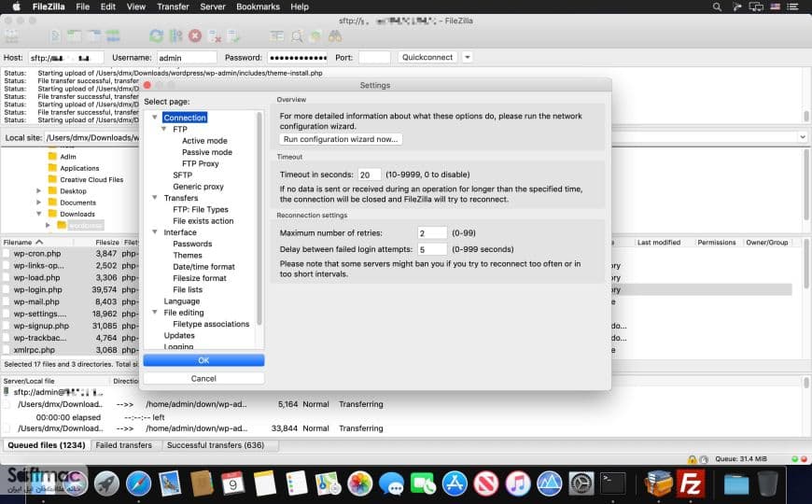This screenshot has height=504, width=812.
Task: Click Maximum number of retries field
Action: [432, 233]
